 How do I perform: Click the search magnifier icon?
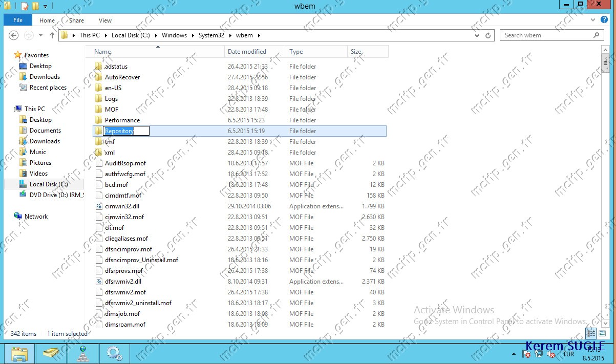597,35
